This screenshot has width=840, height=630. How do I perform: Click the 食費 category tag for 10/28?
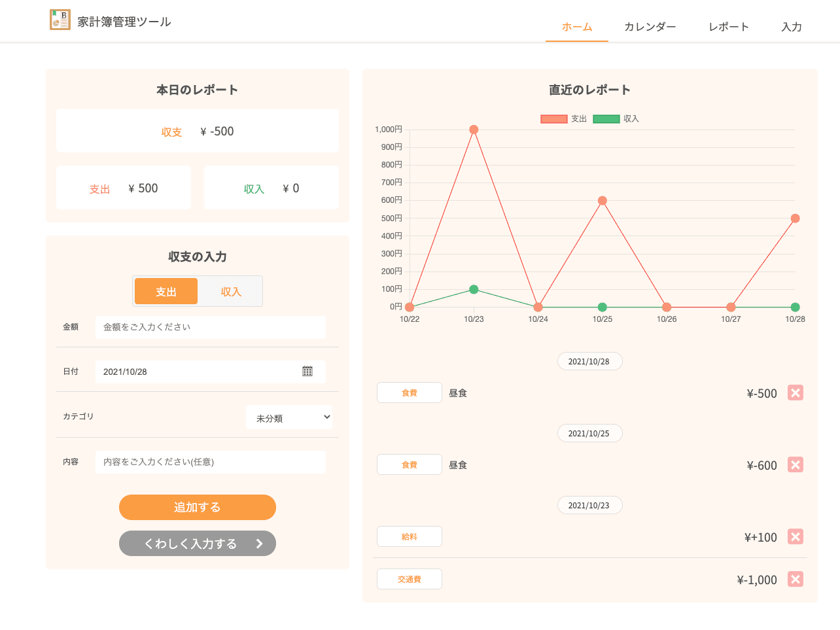click(x=410, y=393)
